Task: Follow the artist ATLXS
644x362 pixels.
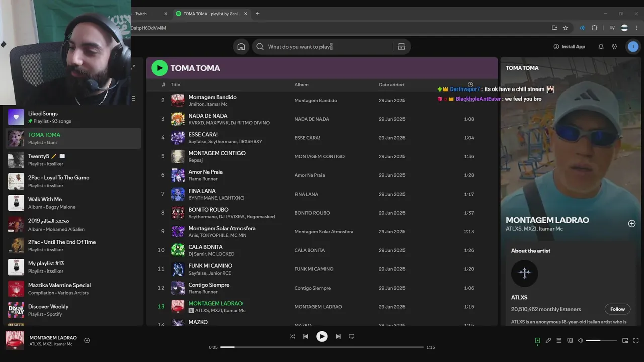Action: pos(617,309)
